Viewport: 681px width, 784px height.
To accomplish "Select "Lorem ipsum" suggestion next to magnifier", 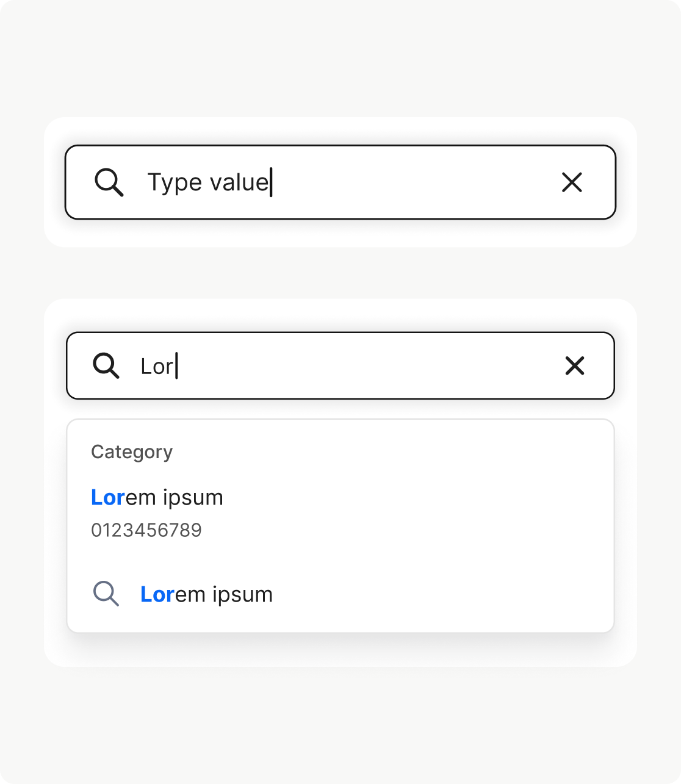I will 206,594.
